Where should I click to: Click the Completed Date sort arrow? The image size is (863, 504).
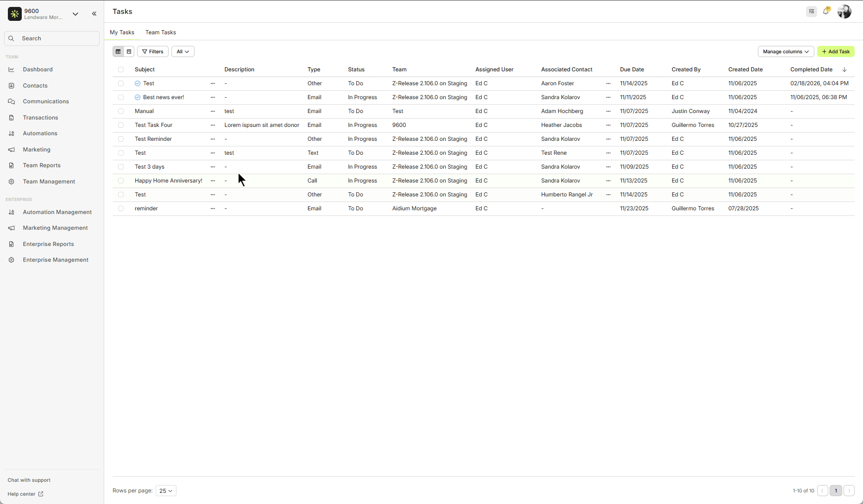844,69
